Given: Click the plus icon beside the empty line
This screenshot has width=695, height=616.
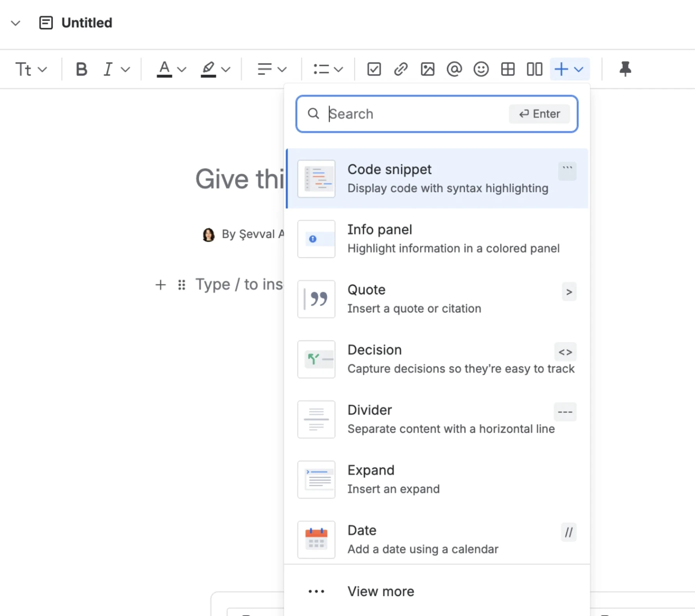Looking at the screenshot, I should (x=160, y=285).
